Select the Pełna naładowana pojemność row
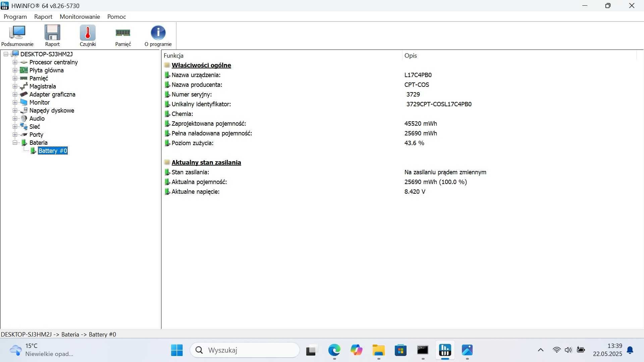644x362 pixels. 399,133
